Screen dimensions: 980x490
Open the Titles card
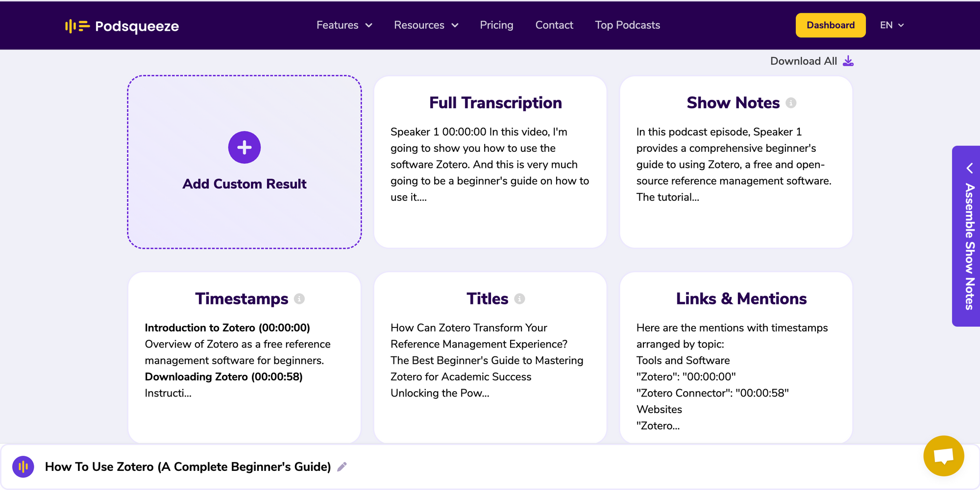(x=490, y=358)
